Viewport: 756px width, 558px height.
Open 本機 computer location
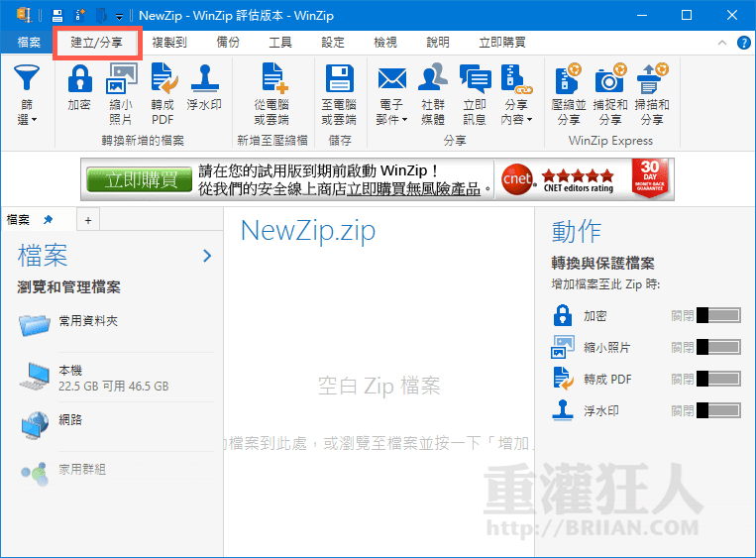tap(116, 378)
